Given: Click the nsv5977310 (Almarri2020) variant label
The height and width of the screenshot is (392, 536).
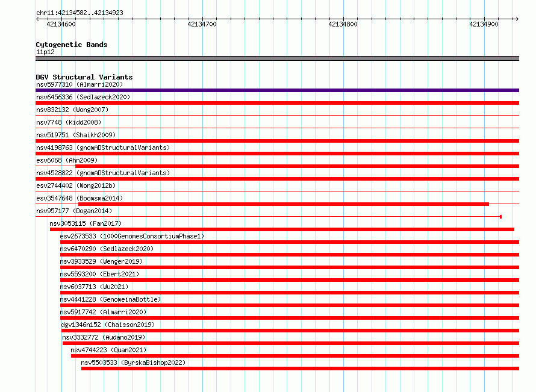Looking at the screenshot, I should [x=79, y=84].
